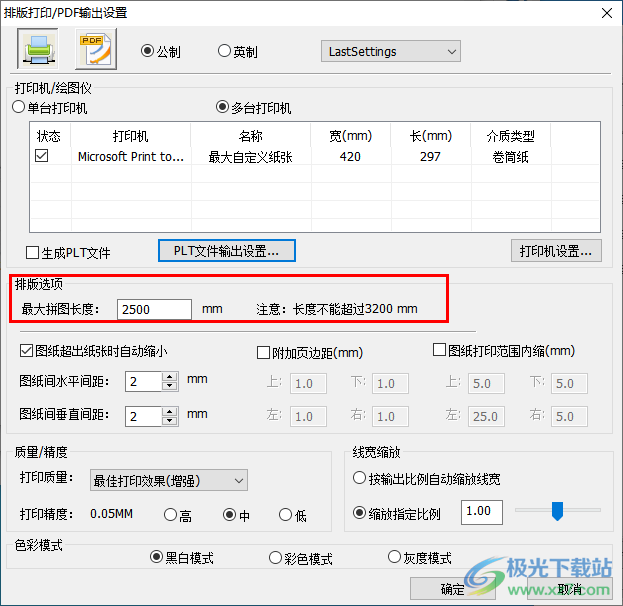The height and width of the screenshot is (606, 623).
Task: Click the 图纸间水平间距 value field
Action: [x=143, y=381]
